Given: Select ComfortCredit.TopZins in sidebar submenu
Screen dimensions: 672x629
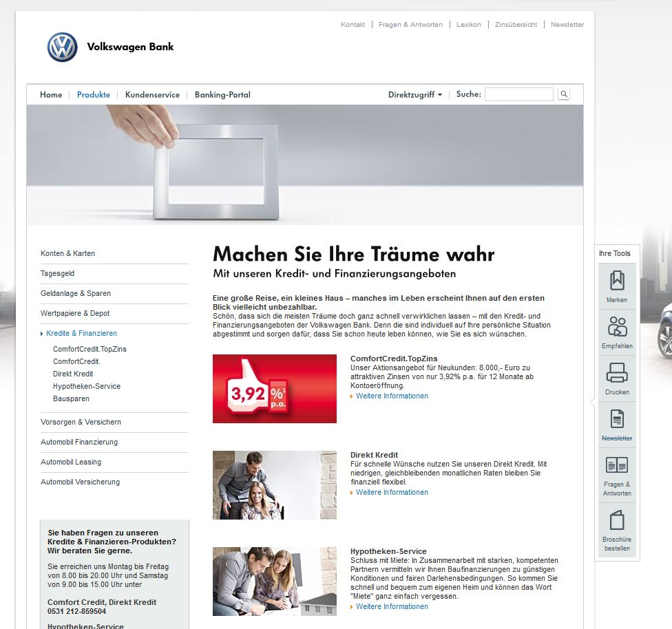Looking at the screenshot, I should click(90, 349).
